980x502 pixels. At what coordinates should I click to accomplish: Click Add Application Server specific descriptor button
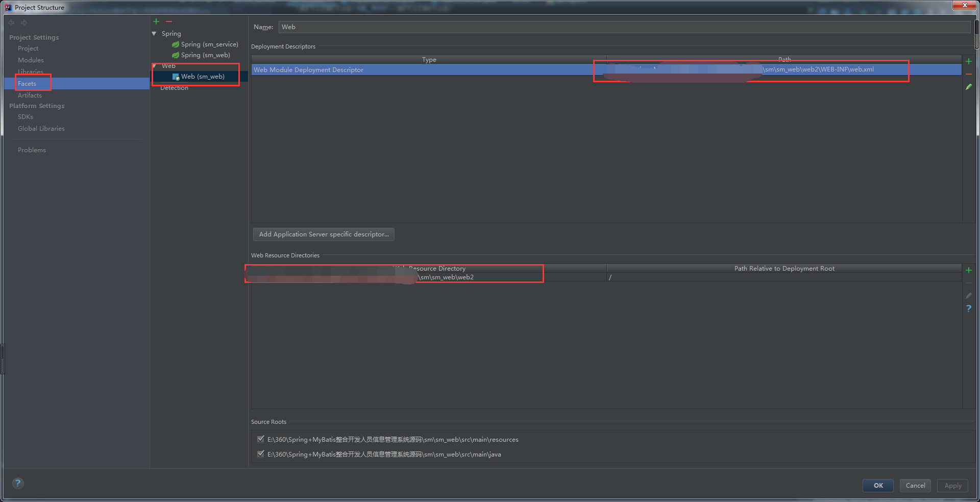click(324, 234)
